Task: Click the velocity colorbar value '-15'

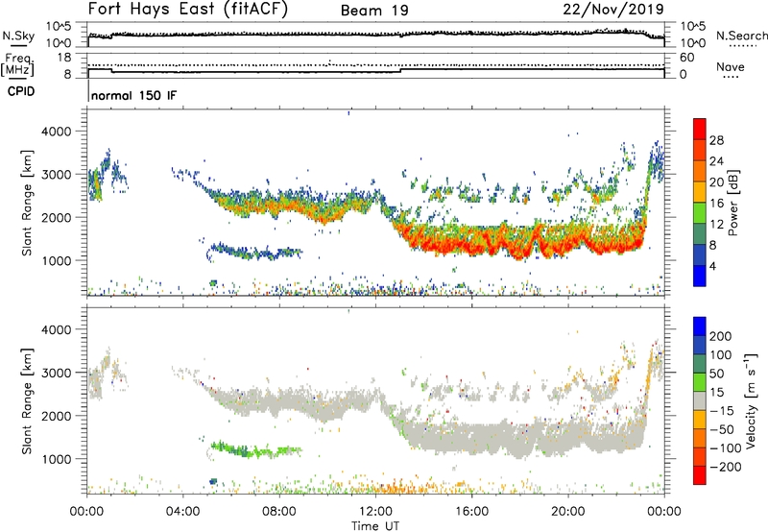Action: tap(722, 411)
